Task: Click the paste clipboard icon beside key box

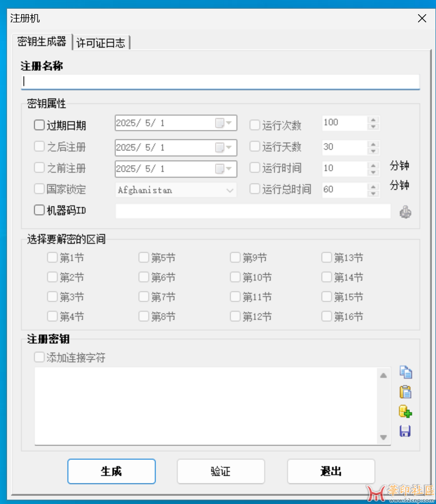Action: click(x=406, y=392)
